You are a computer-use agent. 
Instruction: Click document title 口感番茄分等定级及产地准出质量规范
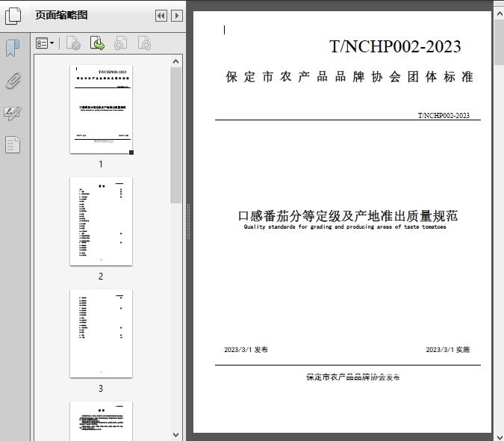click(x=348, y=216)
